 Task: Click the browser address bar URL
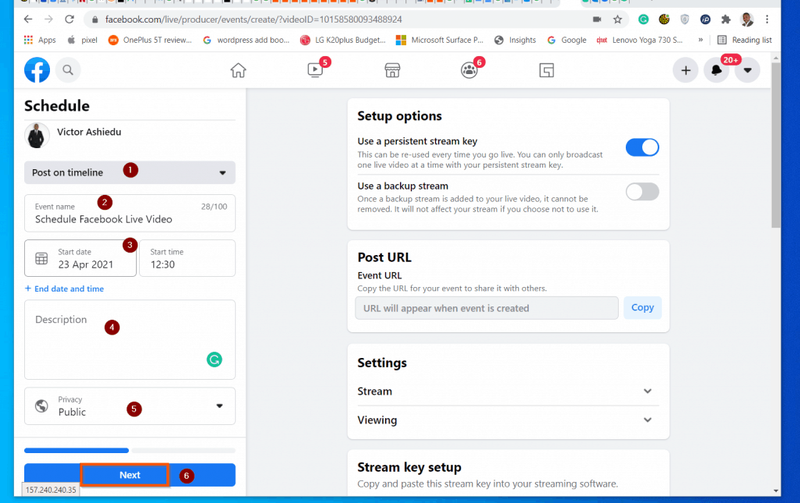point(254,19)
